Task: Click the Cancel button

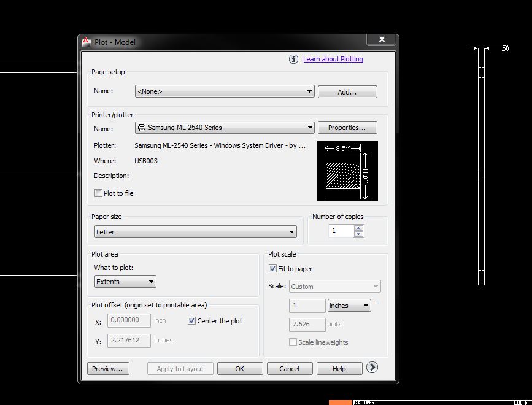Action: 290,369
